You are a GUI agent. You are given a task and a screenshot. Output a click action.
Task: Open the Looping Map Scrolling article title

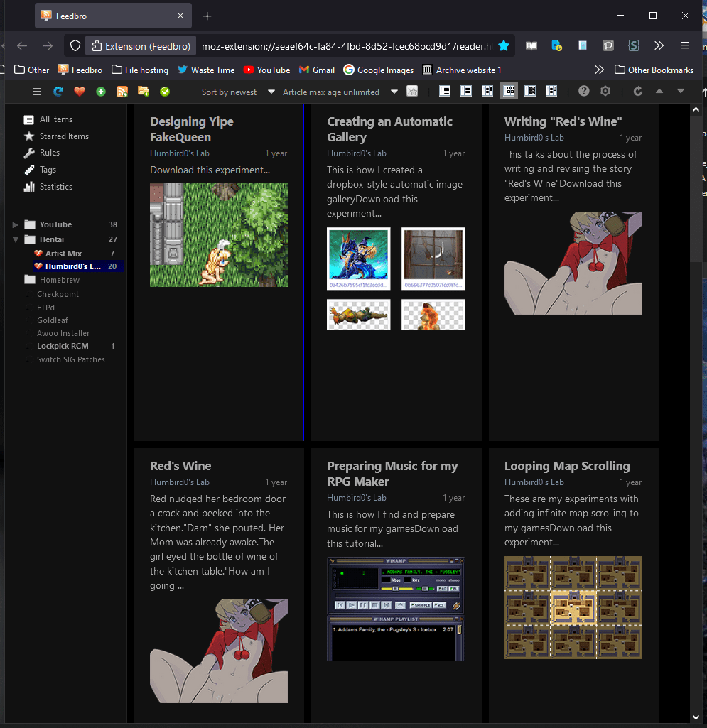point(567,466)
